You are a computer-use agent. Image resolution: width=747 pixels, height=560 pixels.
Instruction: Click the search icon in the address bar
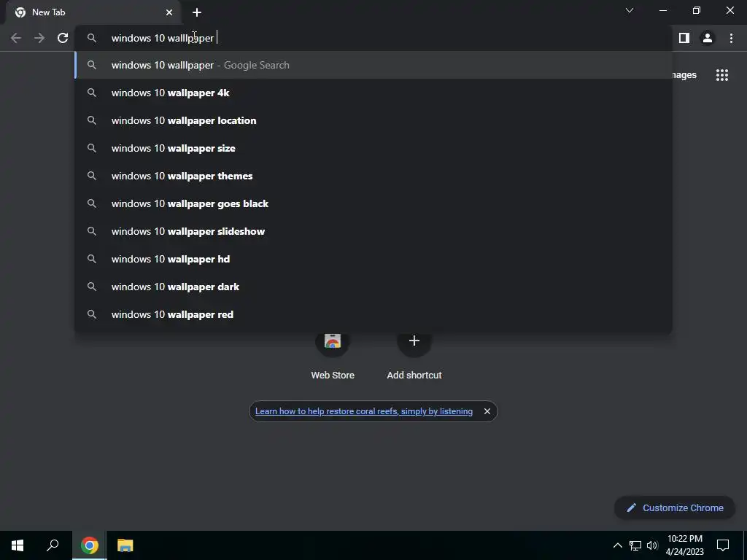(x=92, y=38)
